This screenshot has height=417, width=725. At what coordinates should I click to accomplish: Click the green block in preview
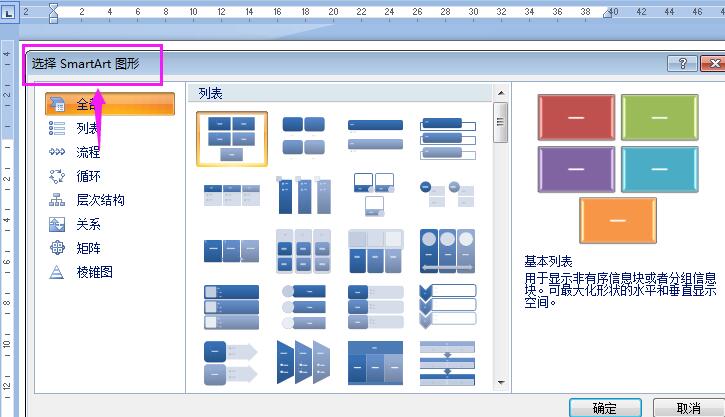659,117
